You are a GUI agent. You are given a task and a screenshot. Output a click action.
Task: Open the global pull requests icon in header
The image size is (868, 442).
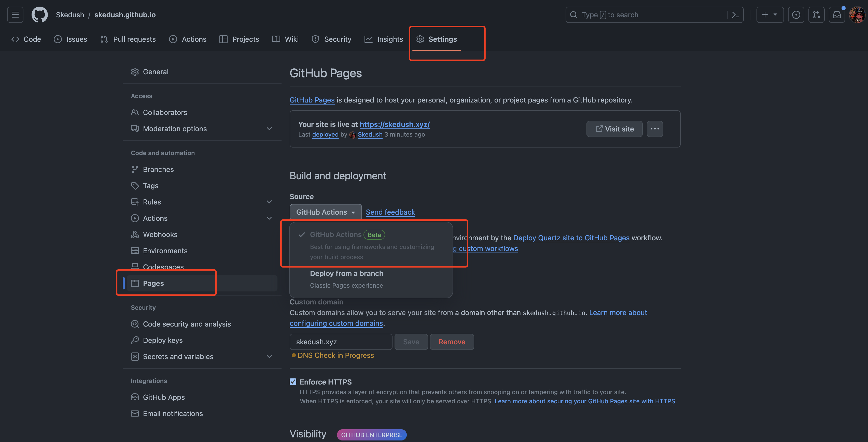816,15
